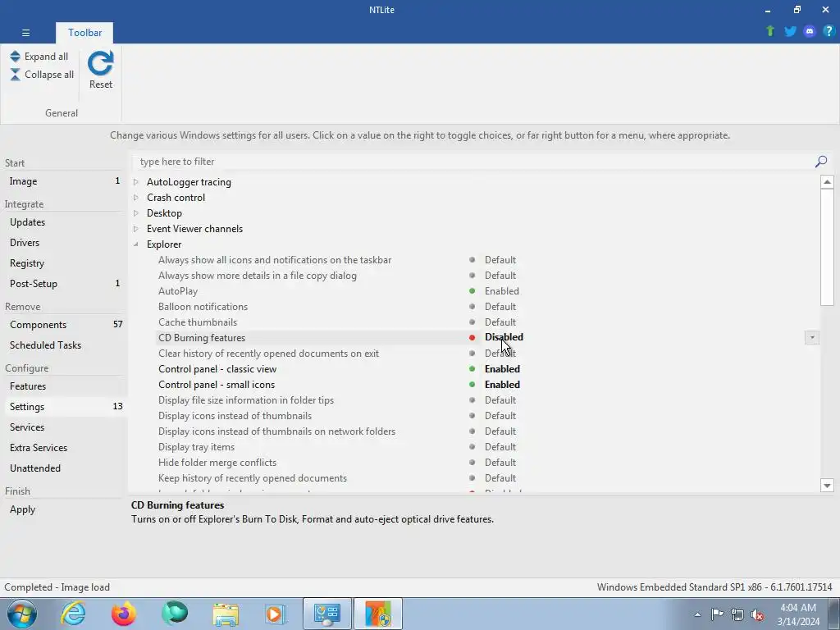Open the Windows Start orb

tap(22, 614)
